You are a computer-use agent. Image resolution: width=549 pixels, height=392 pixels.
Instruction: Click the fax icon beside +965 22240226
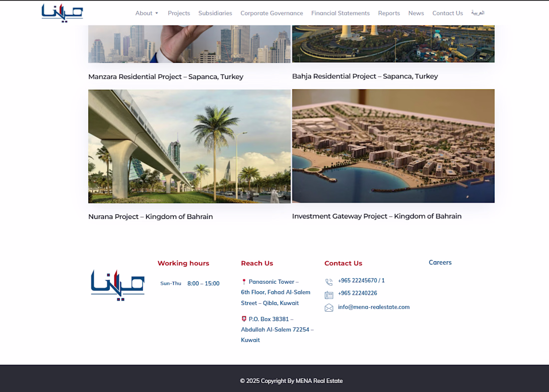(329, 295)
